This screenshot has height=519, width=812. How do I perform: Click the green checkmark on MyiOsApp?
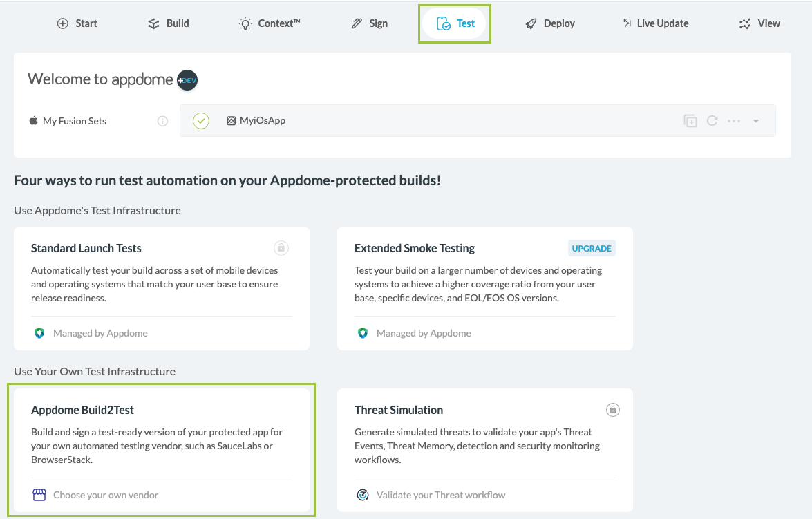click(201, 121)
